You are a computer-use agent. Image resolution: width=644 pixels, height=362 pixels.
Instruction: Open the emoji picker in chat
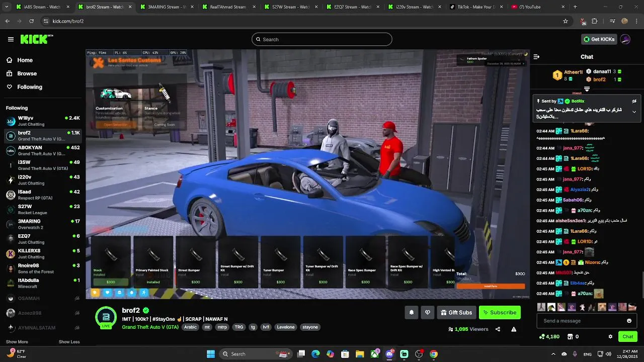[629, 321]
